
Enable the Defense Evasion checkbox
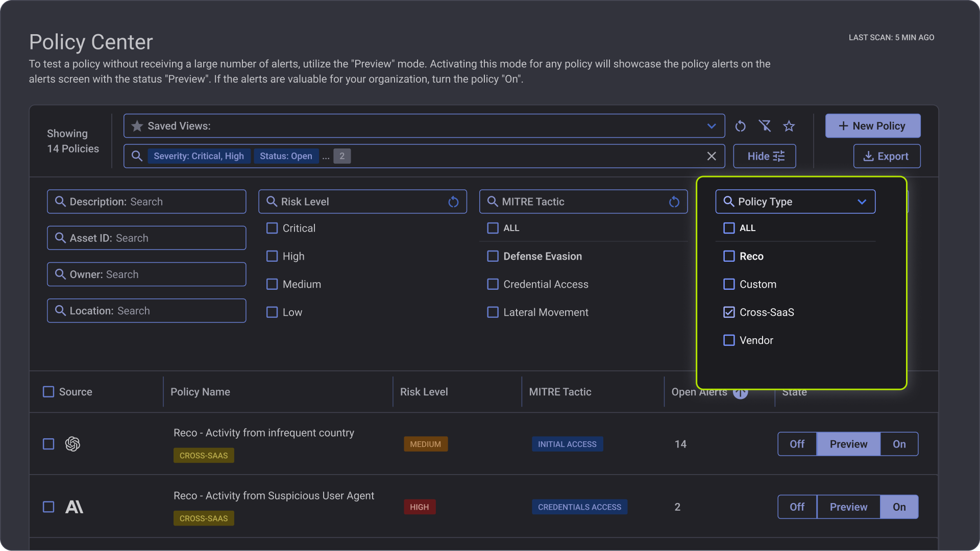493,256
